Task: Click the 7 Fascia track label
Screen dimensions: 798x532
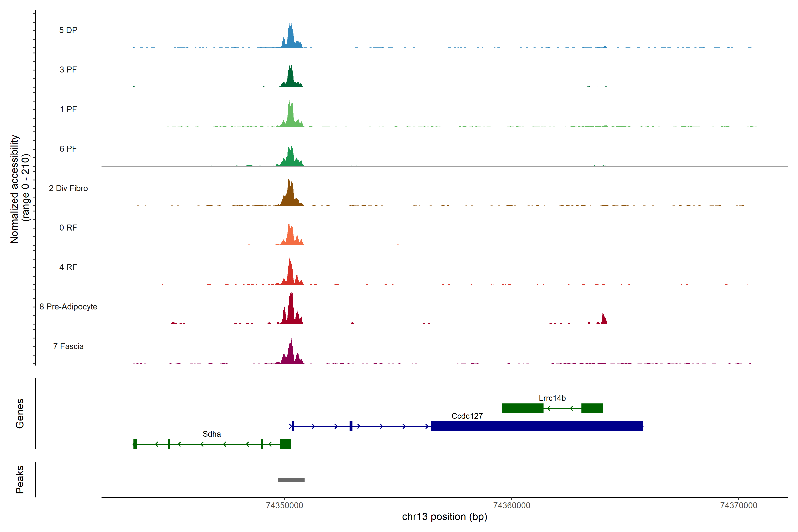Action: click(68, 346)
